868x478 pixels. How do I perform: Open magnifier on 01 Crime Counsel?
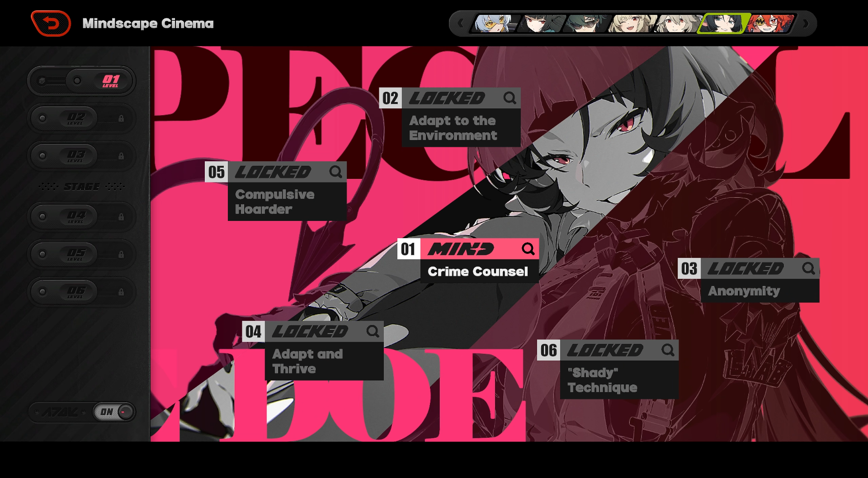tap(528, 249)
